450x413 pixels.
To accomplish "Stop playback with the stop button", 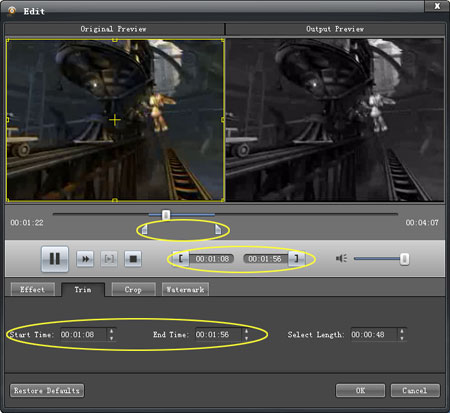I will click(133, 259).
